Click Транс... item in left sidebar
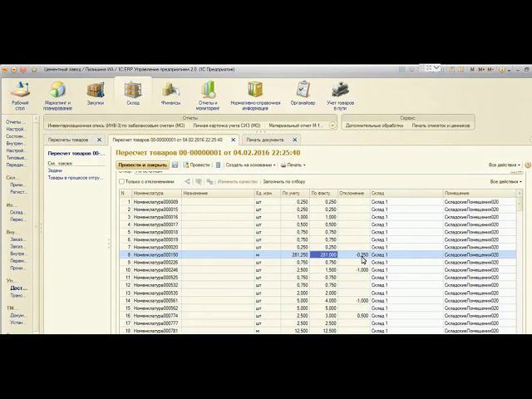This screenshot has width=532, height=399. [x=17, y=296]
